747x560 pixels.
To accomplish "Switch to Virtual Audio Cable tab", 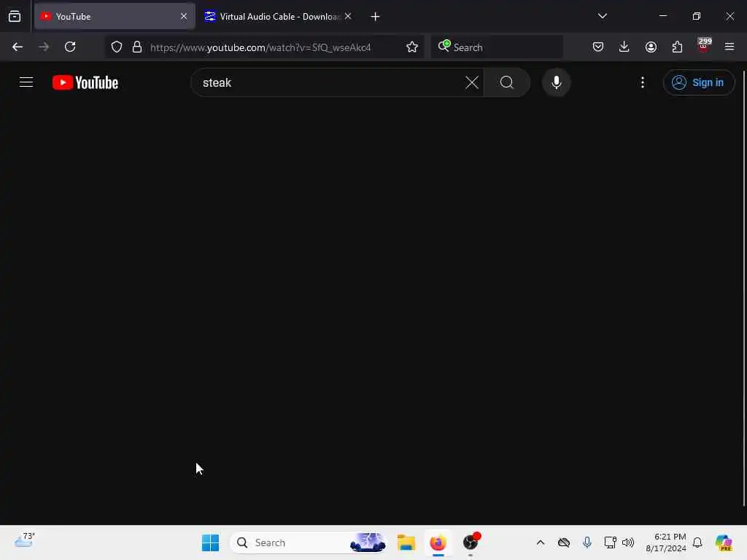I will point(279,16).
